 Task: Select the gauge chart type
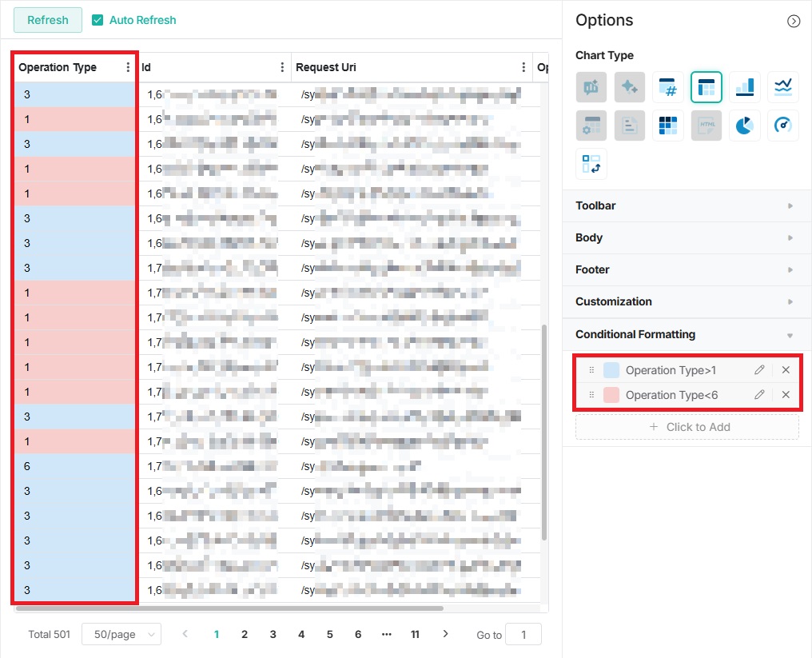pyautogui.click(x=781, y=126)
